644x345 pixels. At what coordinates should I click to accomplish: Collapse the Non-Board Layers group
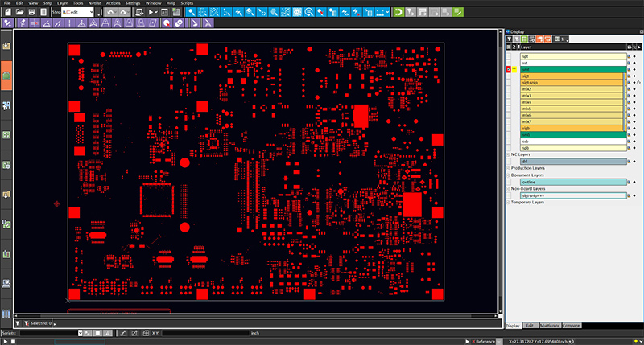pos(507,189)
